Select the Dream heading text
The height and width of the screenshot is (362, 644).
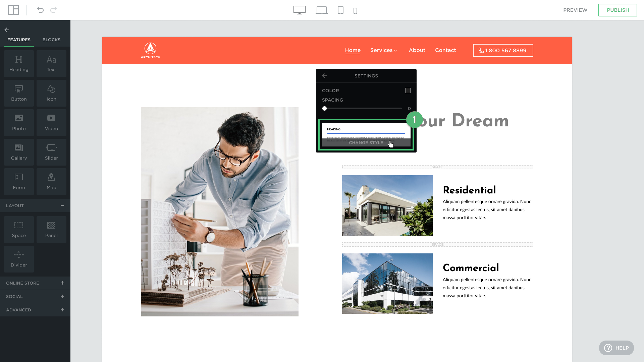click(x=480, y=121)
